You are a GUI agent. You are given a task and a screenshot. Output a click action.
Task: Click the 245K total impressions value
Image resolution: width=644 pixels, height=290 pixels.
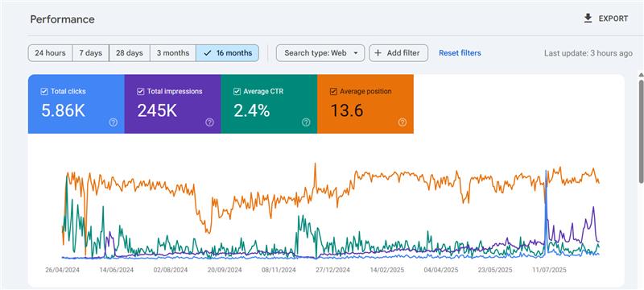click(x=157, y=110)
